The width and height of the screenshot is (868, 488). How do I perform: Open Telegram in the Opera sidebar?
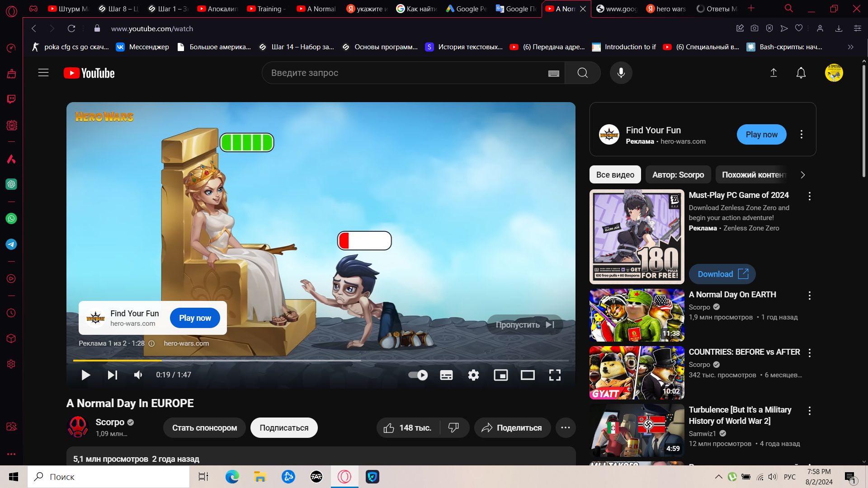coord(11,244)
